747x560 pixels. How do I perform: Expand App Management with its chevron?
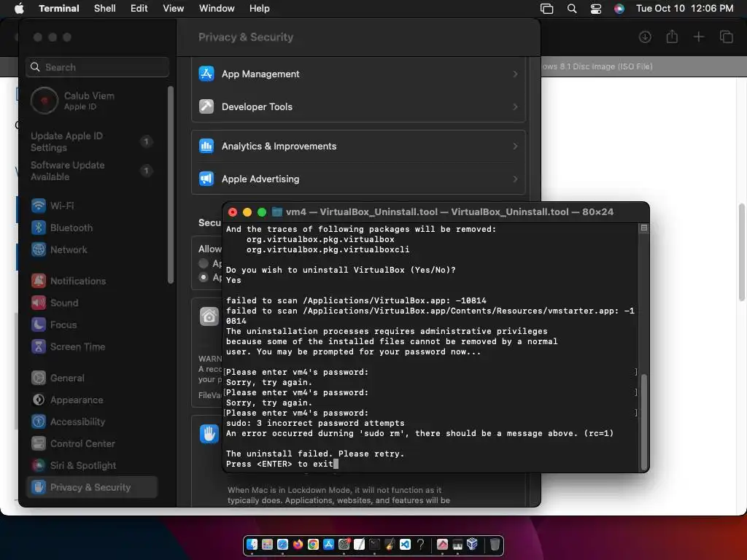click(x=516, y=74)
